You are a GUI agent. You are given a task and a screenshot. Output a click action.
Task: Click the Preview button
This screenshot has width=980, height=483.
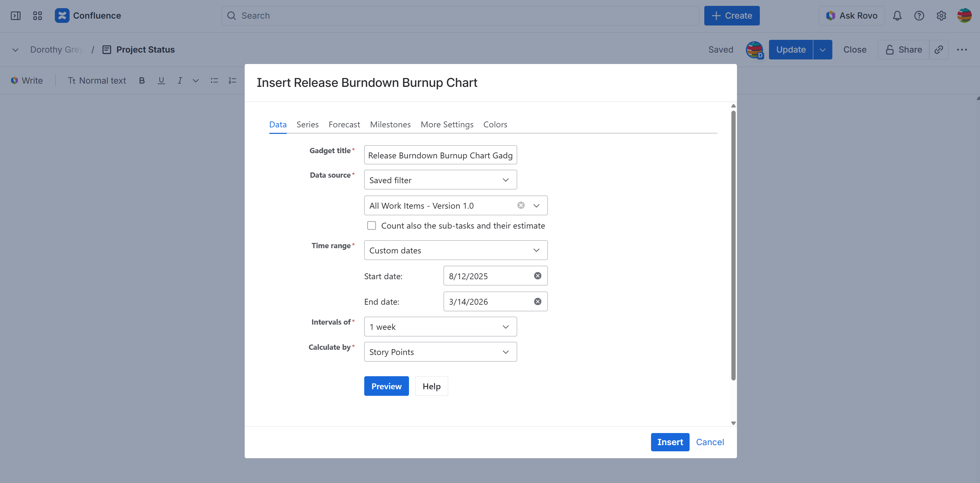click(386, 386)
